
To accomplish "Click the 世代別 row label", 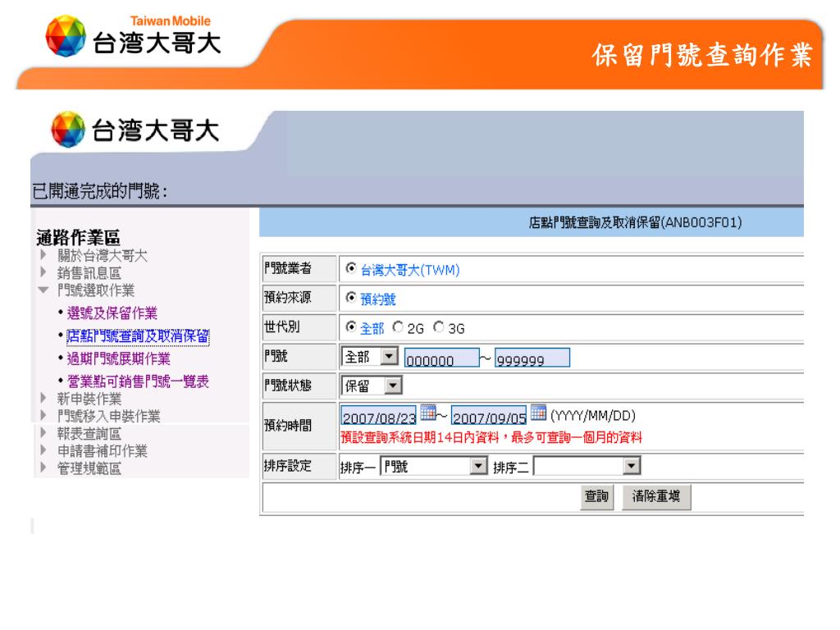I will pyautogui.click(x=282, y=326).
